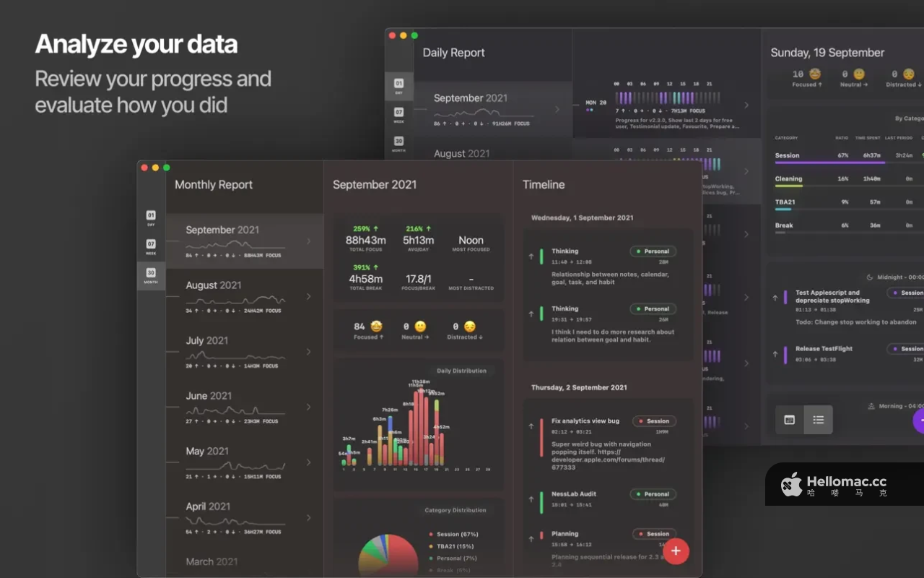This screenshot has width=924, height=578.
Task: Click Personal tag on NessLab Audit entry
Action: (653, 494)
